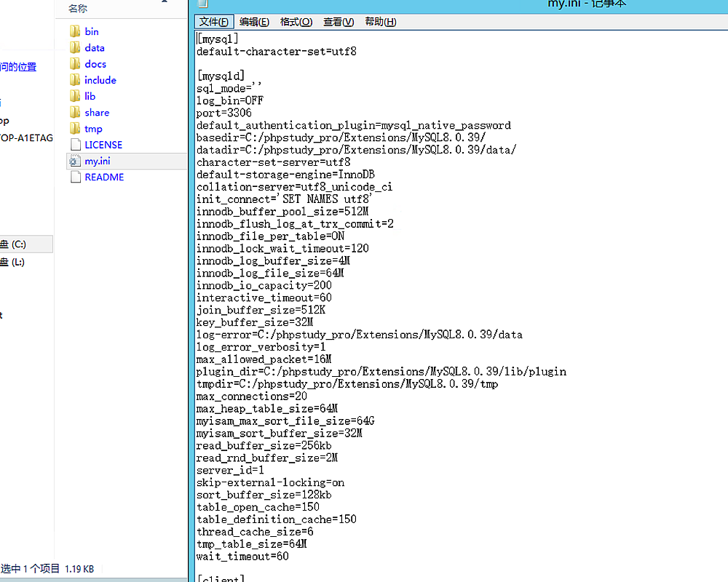Screen dimensions: 728x582
Task: Select the README file icon
Action: pyautogui.click(x=74, y=177)
